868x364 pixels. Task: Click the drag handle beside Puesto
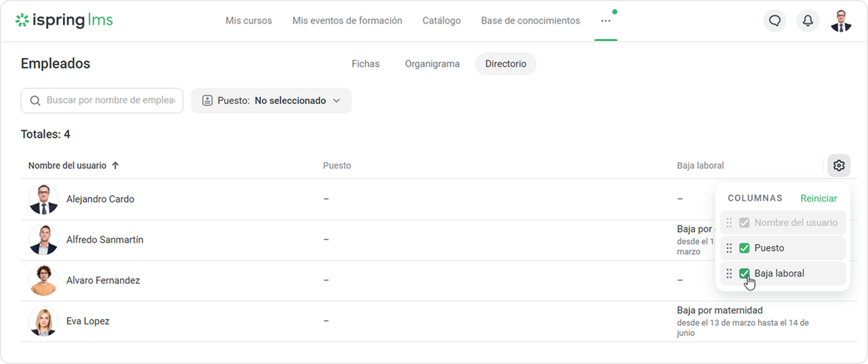click(x=729, y=248)
